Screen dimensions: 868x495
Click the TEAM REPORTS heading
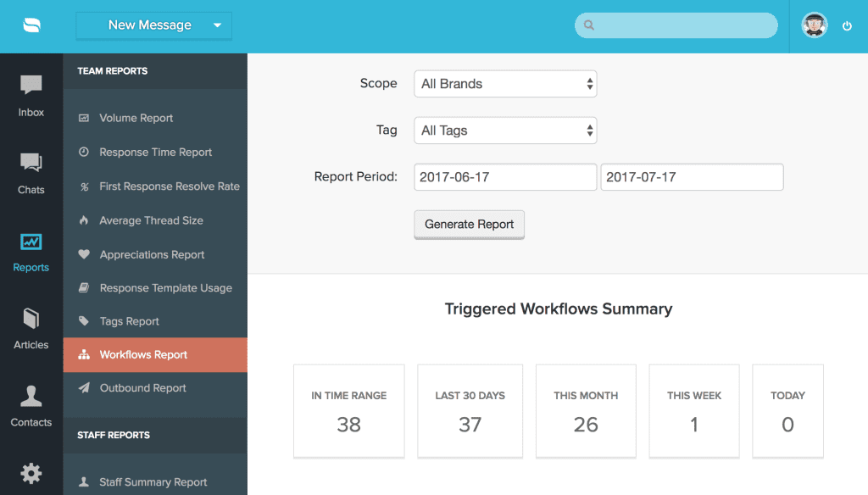pos(113,71)
